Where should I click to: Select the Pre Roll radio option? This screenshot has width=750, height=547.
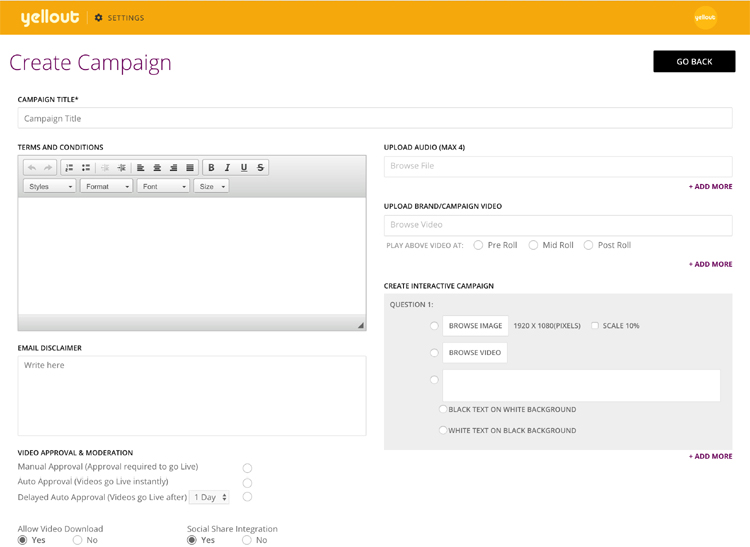tap(479, 245)
